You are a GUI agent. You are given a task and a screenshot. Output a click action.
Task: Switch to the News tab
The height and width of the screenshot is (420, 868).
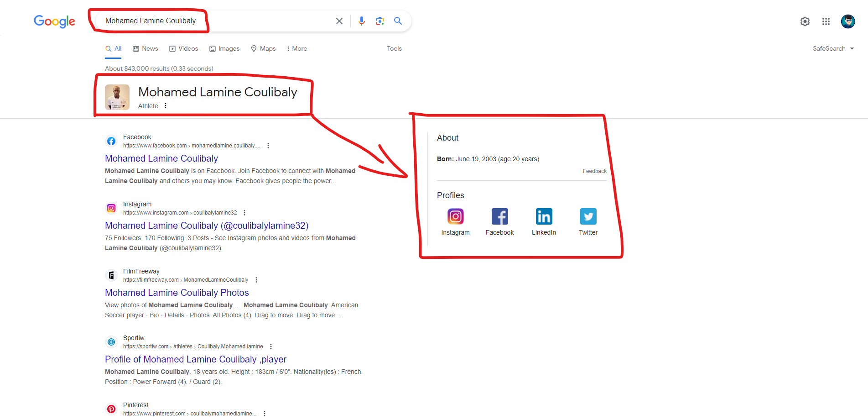pyautogui.click(x=145, y=48)
